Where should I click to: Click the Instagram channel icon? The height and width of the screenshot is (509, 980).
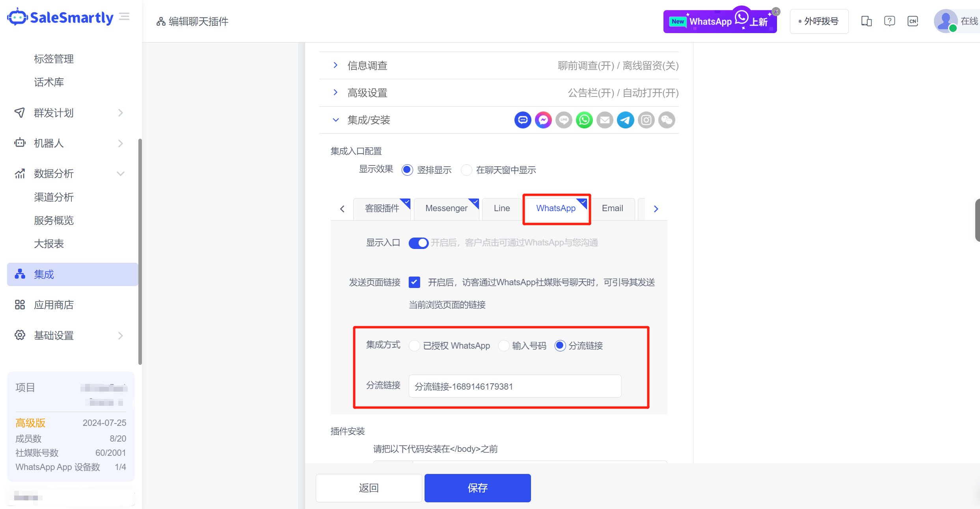pyautogui.click(x=646, y=120)
